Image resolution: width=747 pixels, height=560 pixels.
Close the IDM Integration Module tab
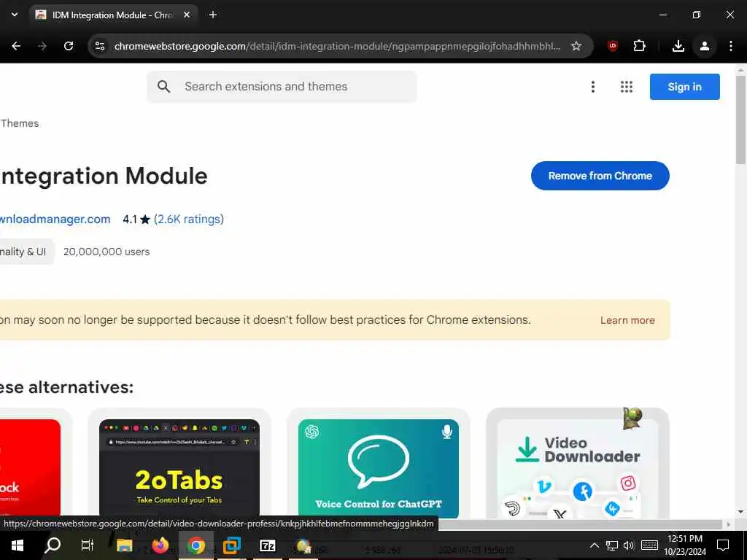[187, 15]
